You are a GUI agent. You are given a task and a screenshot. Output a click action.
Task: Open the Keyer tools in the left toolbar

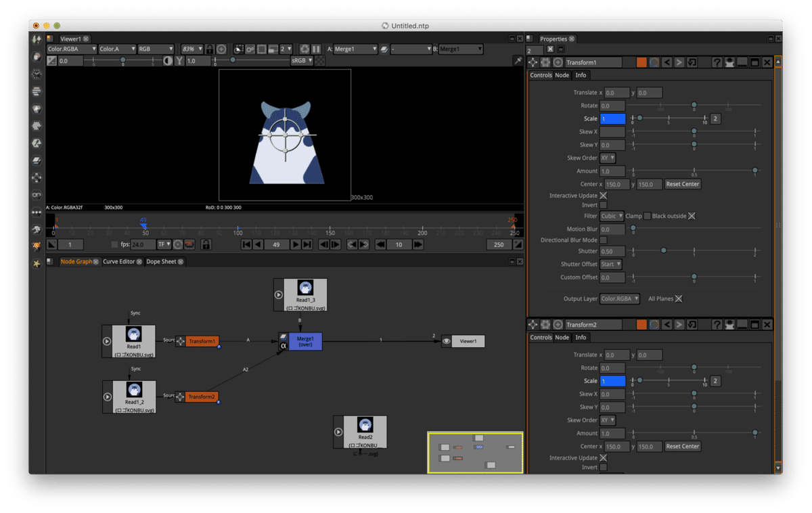(x=37, y=143)
